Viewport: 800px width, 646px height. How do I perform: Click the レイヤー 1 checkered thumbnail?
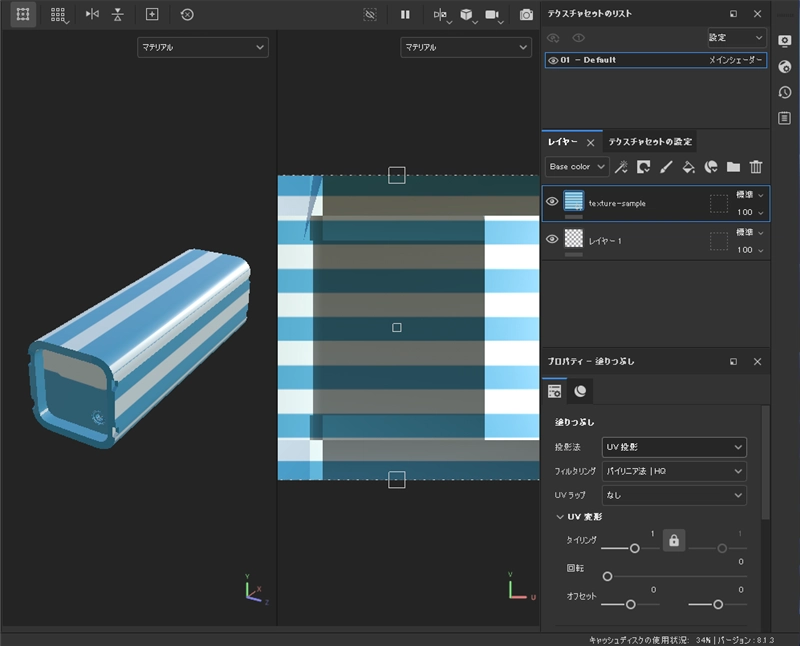(x=574, y=238)
